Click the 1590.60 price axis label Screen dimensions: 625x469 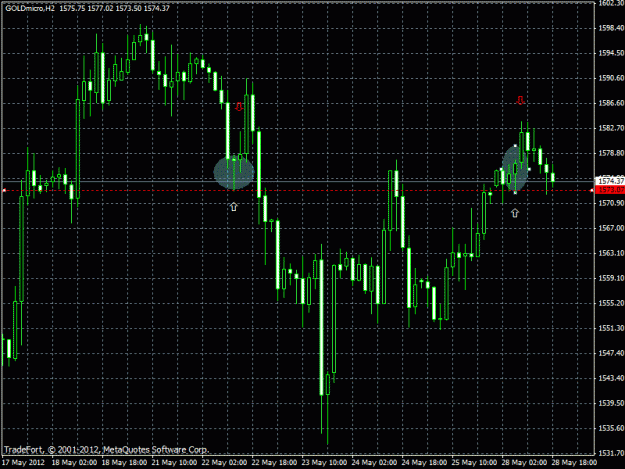point(611,78)
